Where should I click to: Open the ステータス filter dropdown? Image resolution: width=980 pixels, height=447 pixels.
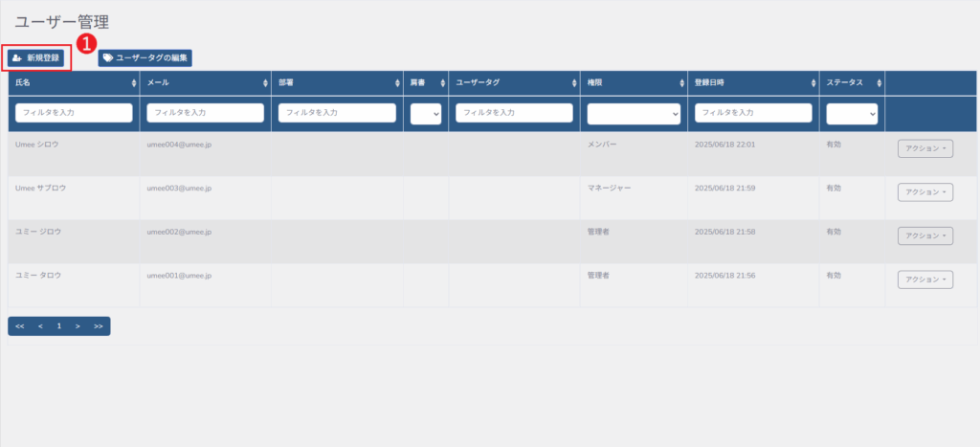point(852,113)
